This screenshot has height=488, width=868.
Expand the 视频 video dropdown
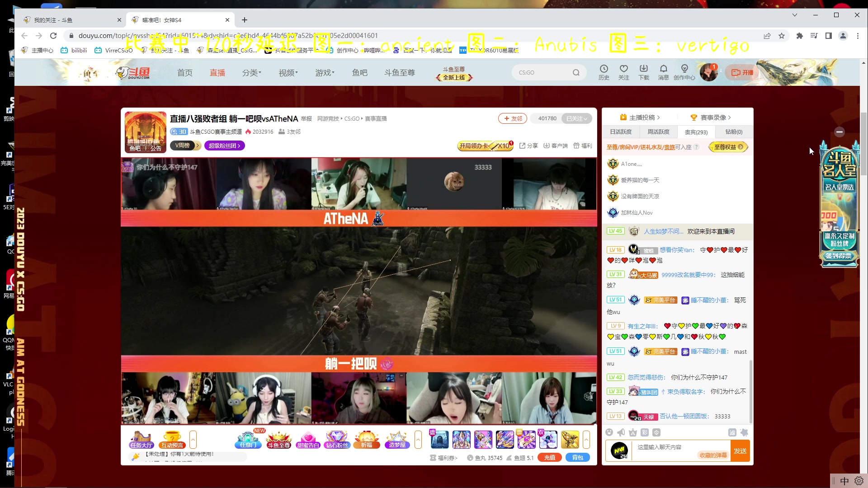pyautogui.click(x=288, y=72)
